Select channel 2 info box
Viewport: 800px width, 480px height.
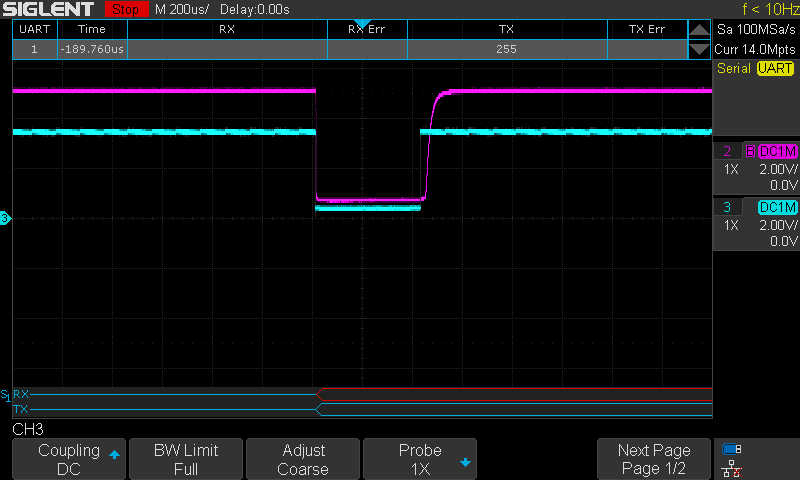[x=755, y=169]
